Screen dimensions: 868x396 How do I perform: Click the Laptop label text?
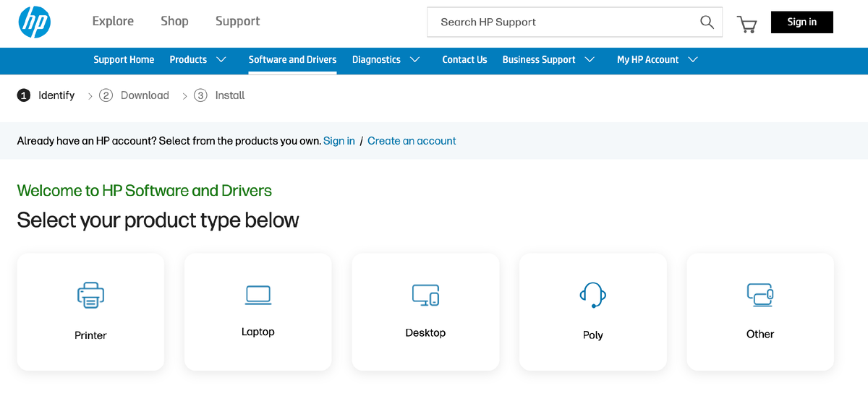click(258, 332)
